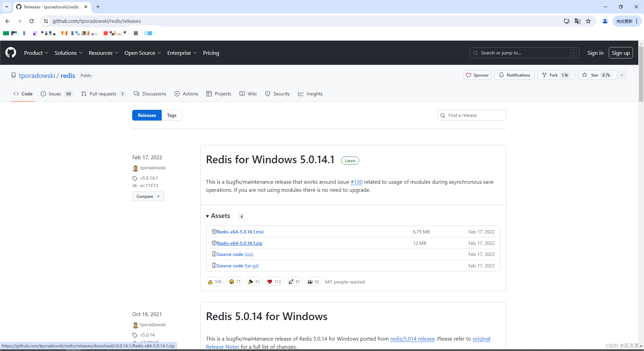
Task: Open the Projects tab
Action: 219,94
